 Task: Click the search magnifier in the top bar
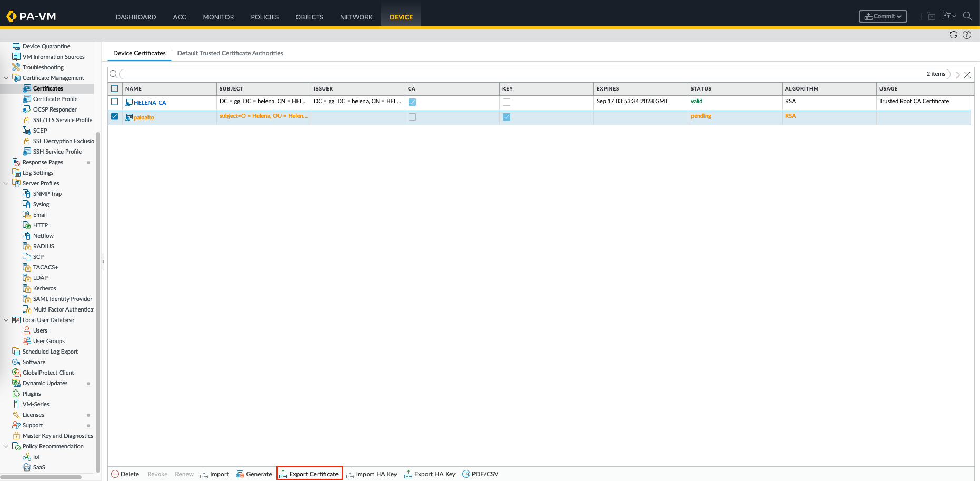967,16
